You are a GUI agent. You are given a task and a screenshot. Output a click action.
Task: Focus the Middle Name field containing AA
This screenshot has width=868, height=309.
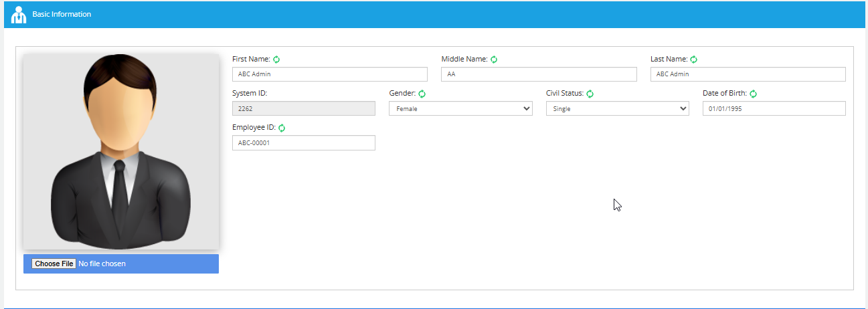(x=539, y=74)
